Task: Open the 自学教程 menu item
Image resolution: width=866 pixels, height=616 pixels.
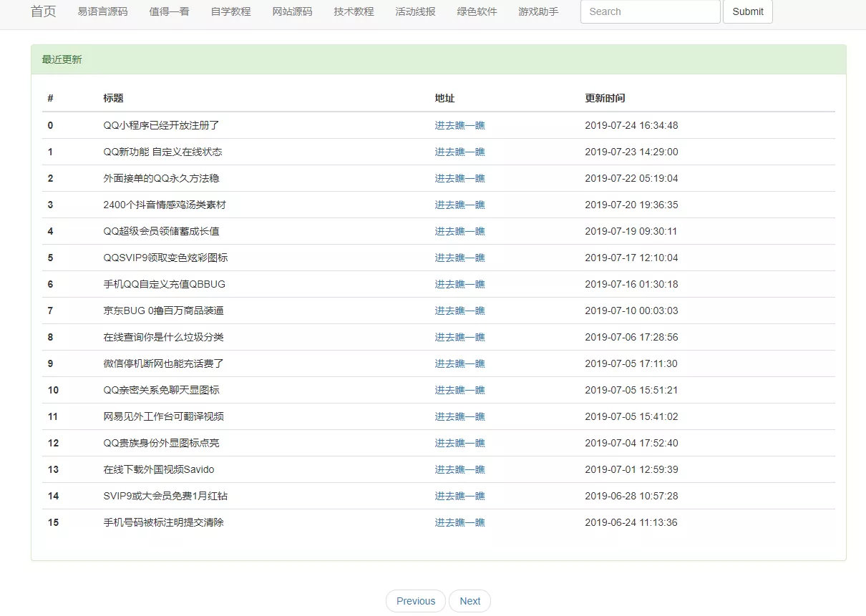Action: pos(230,11)
